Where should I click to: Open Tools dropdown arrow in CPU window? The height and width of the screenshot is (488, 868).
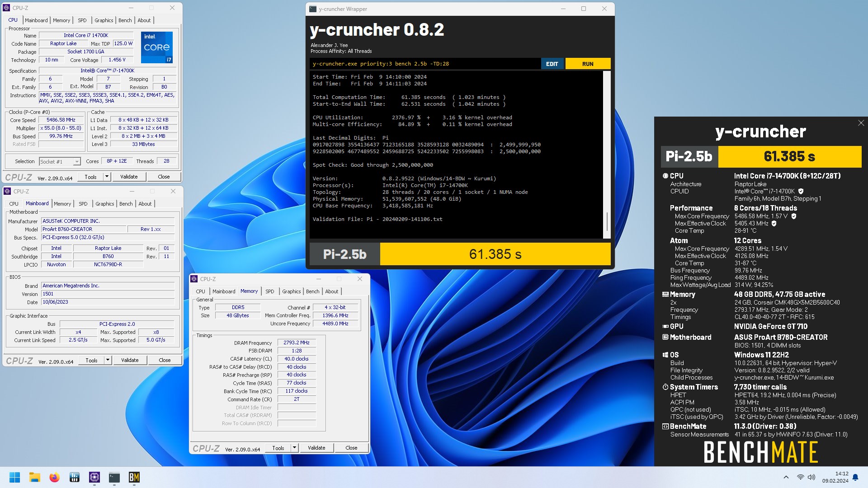click(107, 177)
